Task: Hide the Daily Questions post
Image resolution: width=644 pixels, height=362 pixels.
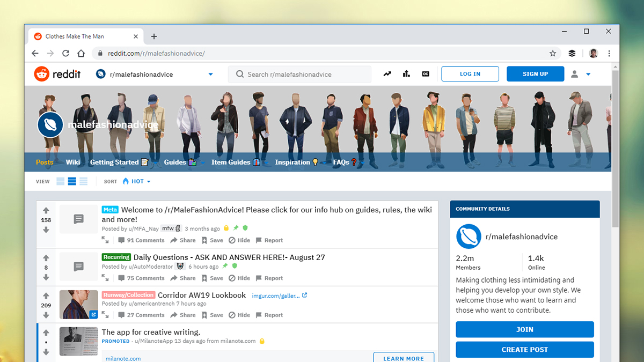Action: click(239, 278)
